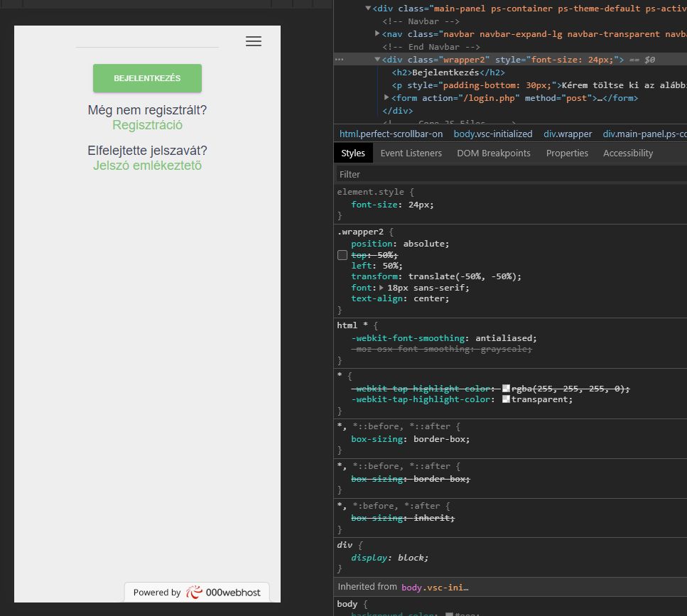Click the html * selector
This screenshot has height=616, width=687.
[352, 325]
